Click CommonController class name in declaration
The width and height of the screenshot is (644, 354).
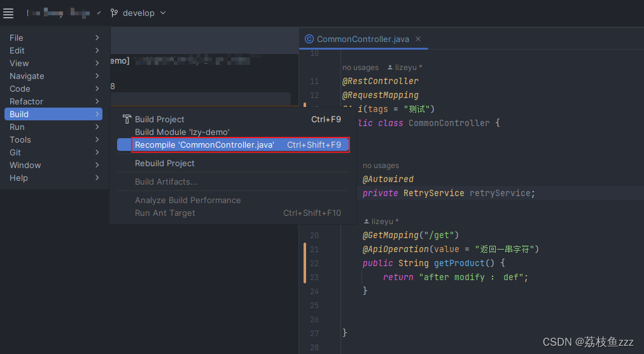(x=449, y=123)
